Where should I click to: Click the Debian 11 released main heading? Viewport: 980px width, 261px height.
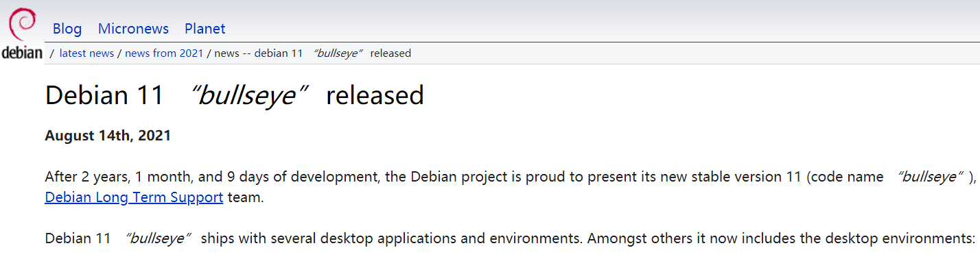[235, 95]
